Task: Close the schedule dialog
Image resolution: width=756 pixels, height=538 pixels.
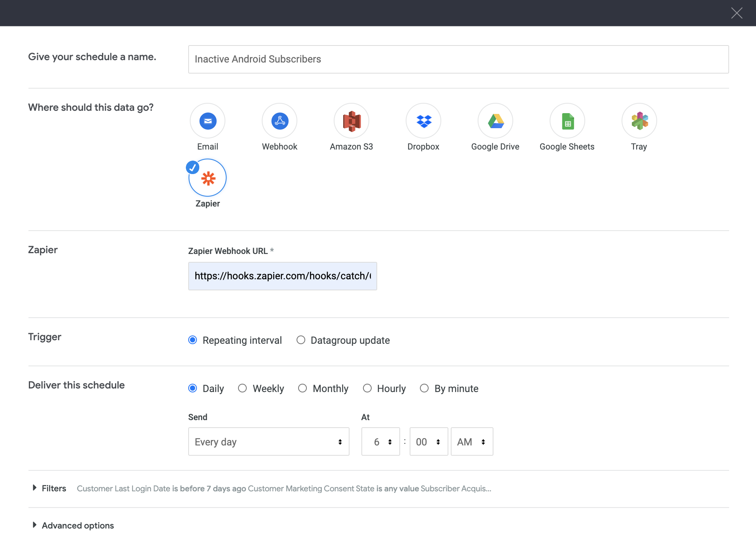Action: (737, 13)
